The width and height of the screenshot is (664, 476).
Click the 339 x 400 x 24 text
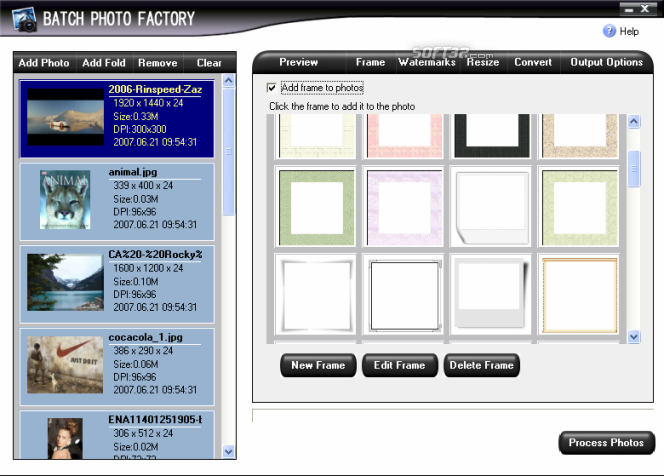coord(143,185)
